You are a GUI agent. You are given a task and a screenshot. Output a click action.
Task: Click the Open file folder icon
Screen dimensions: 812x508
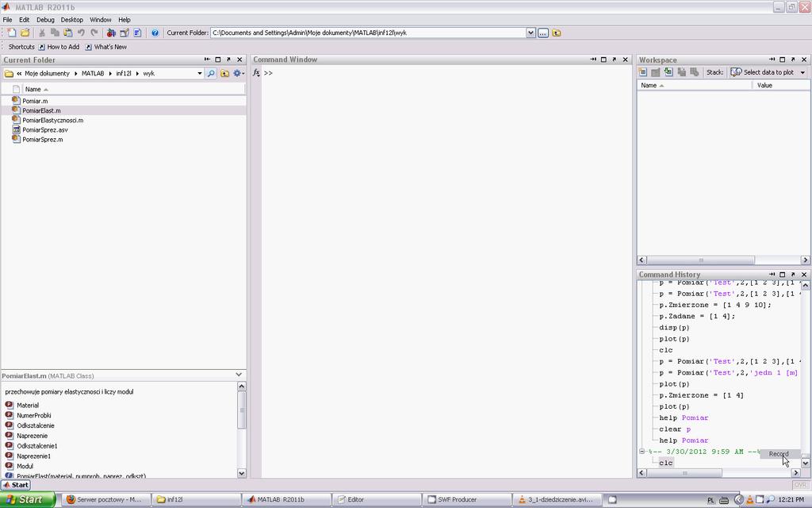tap(25, 33)
